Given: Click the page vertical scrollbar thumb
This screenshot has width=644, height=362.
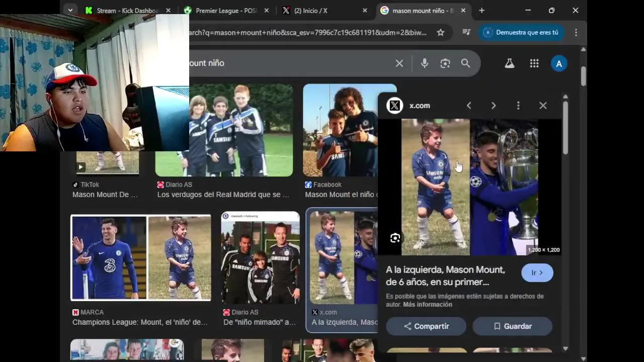Looking at the screenshot, I should pyautogui.click(x=584, y=76).
